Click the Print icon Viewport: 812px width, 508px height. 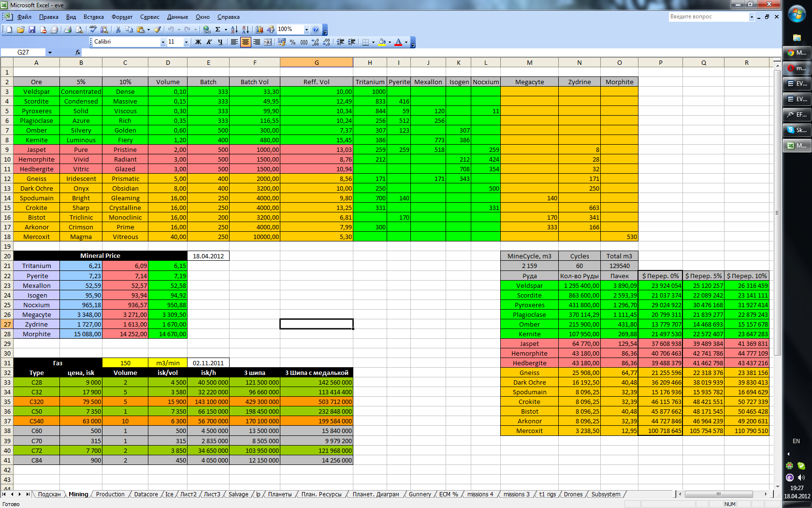click(x=68, y=30)
